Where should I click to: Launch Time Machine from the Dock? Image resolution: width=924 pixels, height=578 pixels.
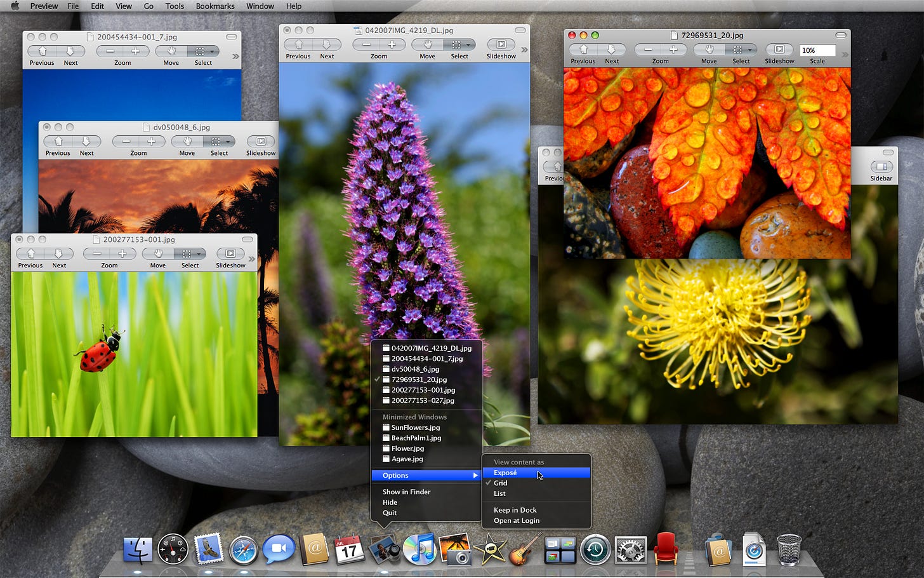(x=595, y=550)
